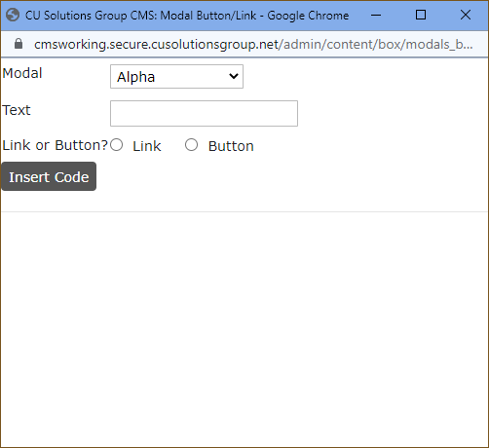Focus the Text input field
Image resolution: width=489 pixels, height=448 pixels.
pos(204,113)
